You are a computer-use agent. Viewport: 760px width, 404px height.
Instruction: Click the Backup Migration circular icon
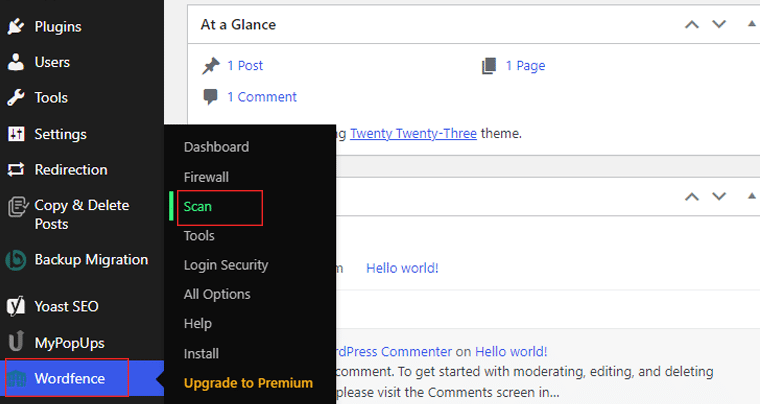(x=16, y=260)
